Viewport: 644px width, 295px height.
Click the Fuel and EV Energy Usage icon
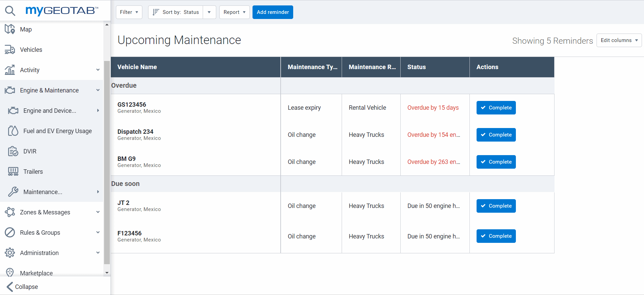pyautogui.click(x=13, y=131)
